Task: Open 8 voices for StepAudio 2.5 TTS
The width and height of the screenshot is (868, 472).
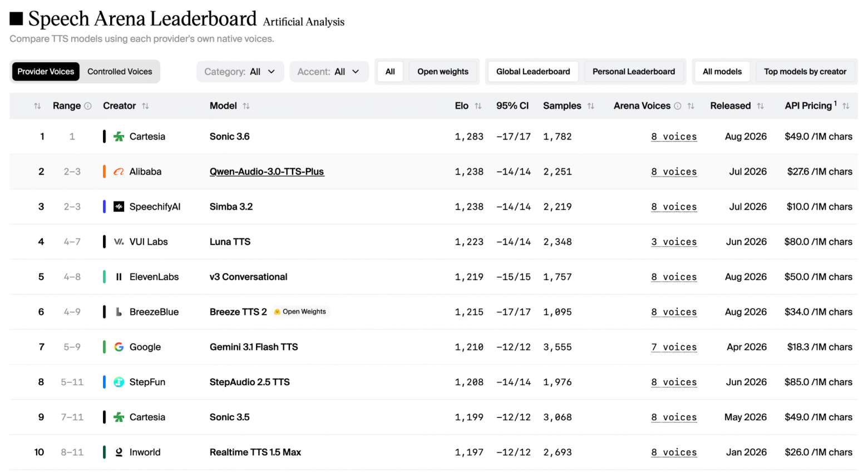Action: click(x=674, y=382)
